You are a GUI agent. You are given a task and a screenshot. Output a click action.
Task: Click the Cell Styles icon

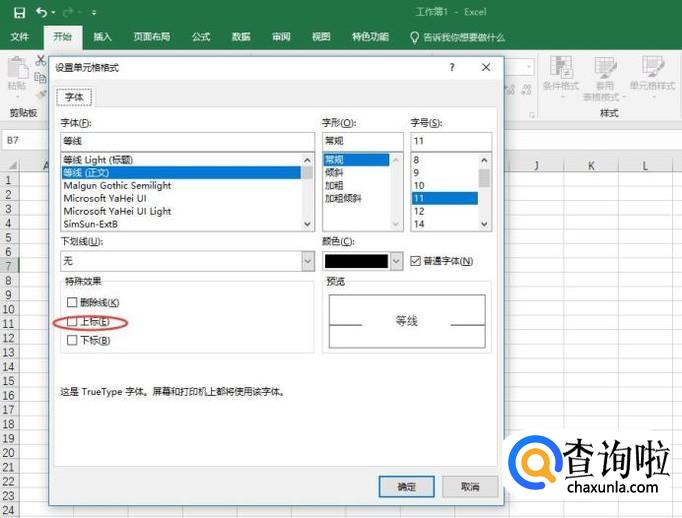pos(652,67)
